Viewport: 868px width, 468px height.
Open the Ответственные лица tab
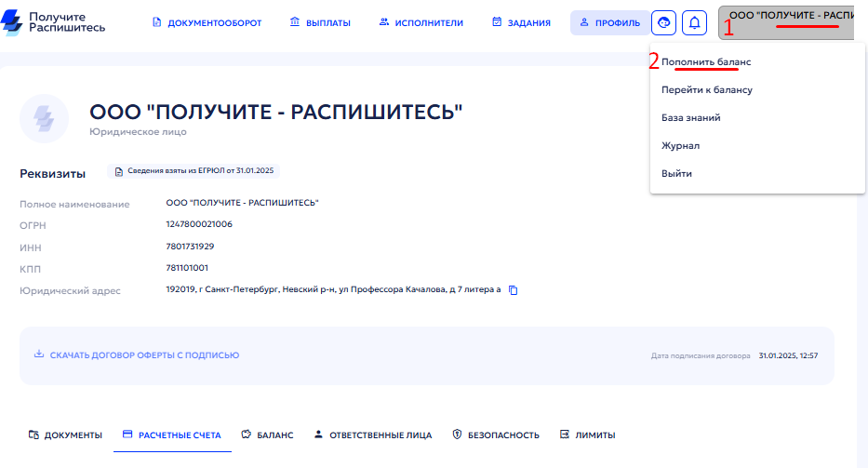click(372, 435)
